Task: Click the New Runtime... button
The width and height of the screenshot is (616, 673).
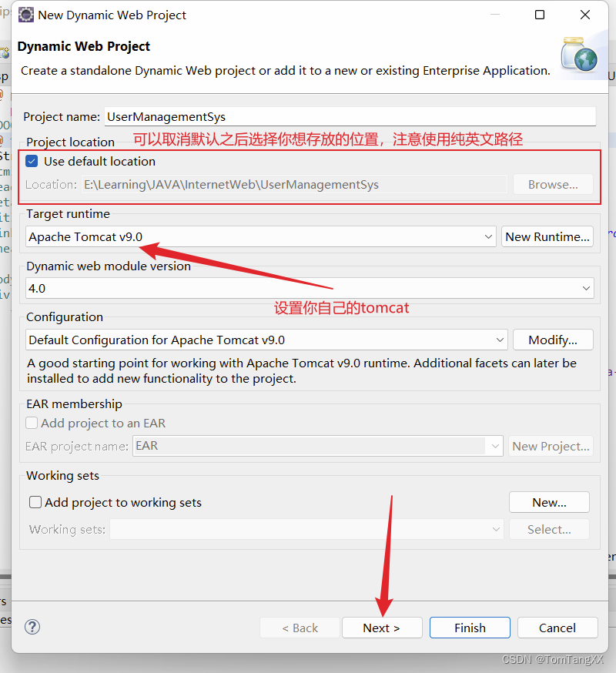Action: (x=547, y=236)
